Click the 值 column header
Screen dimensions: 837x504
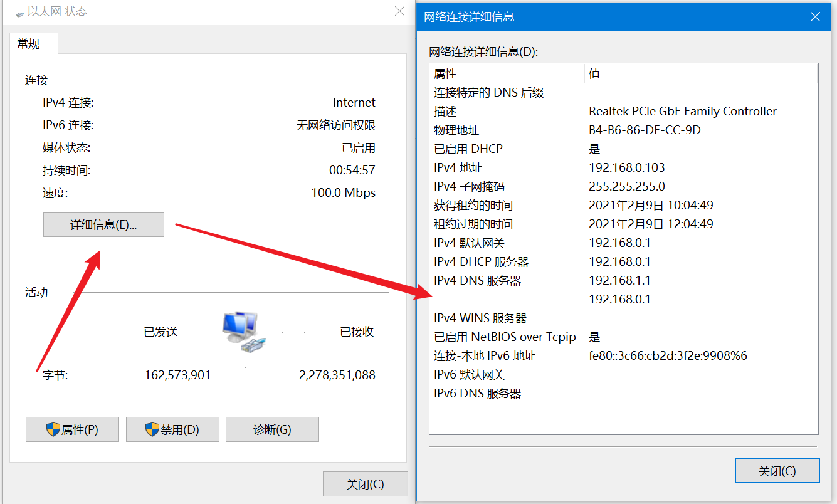tap(701, 73)
